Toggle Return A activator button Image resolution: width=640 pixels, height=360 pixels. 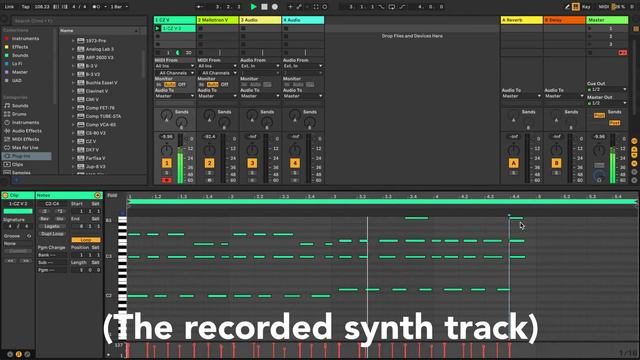pyautogui.click(x=513, y=163)
